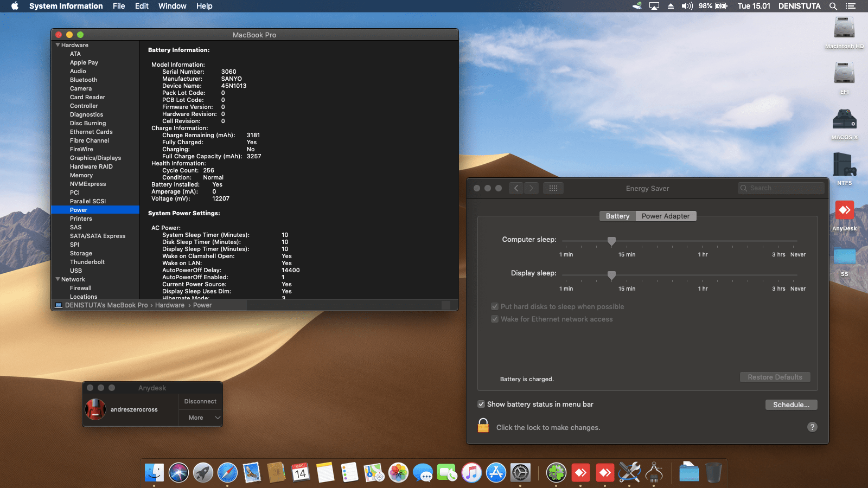
Task: Open the wrench and screwdriver utility in Dock
Action: pos(629,473)
